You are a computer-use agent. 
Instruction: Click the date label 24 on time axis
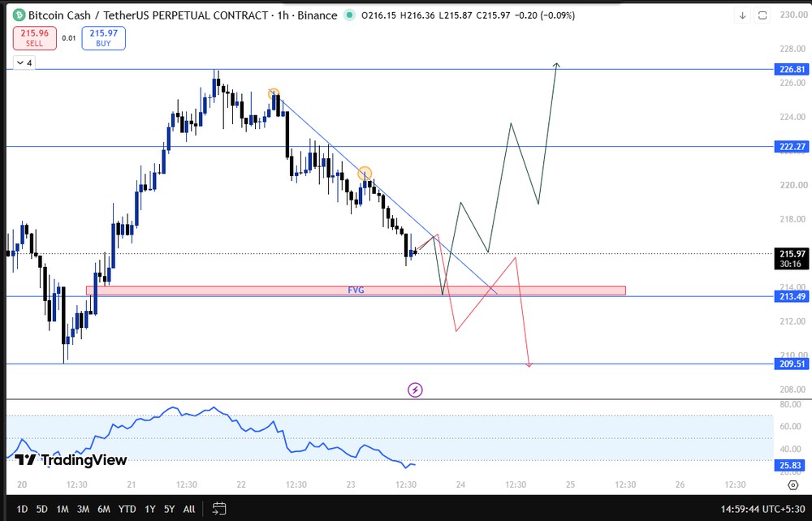point(460,484)
